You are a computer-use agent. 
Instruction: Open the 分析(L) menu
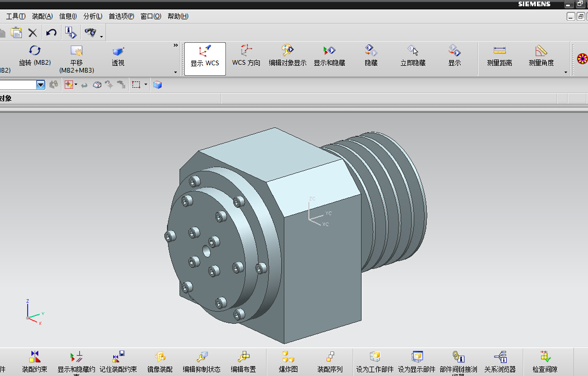point(93,16)
